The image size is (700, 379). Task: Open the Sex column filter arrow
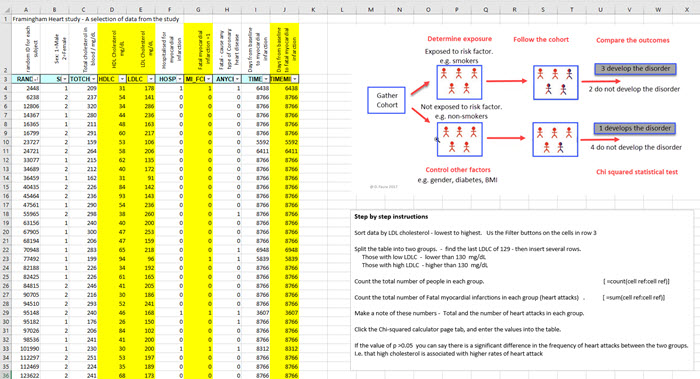click(65, 79)
